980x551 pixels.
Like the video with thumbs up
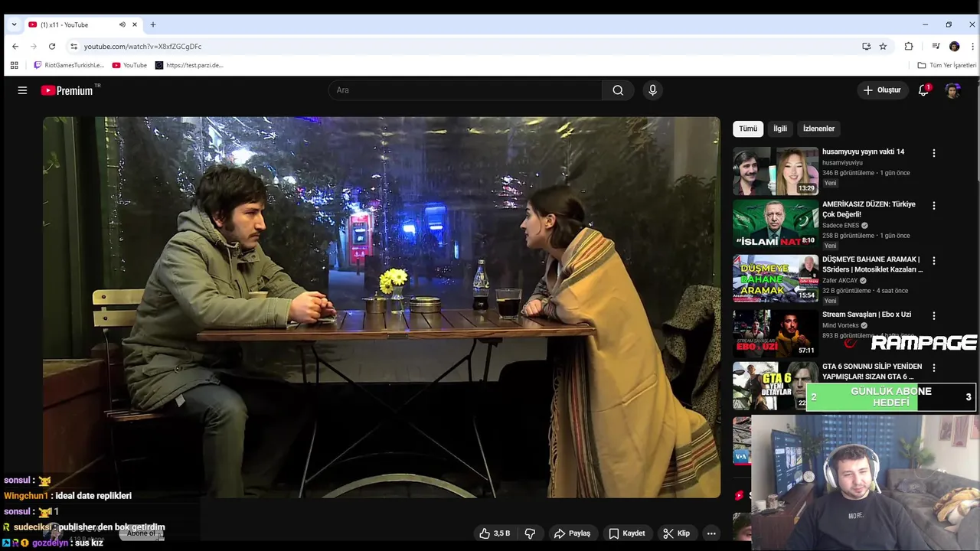[x=485, y=533]
